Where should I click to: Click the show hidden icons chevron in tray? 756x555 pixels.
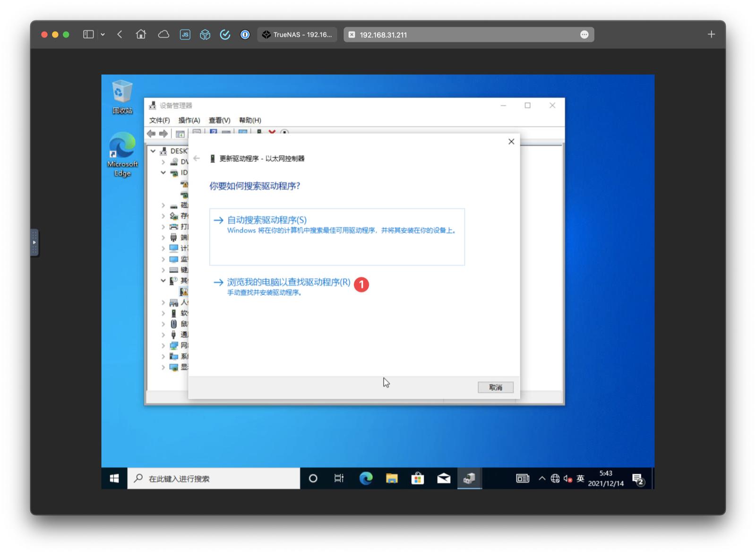pyautogui.click(x=542, y=478)
